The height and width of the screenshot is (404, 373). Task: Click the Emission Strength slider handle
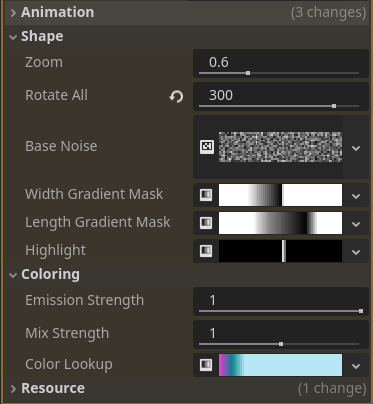tap(361, 311)
